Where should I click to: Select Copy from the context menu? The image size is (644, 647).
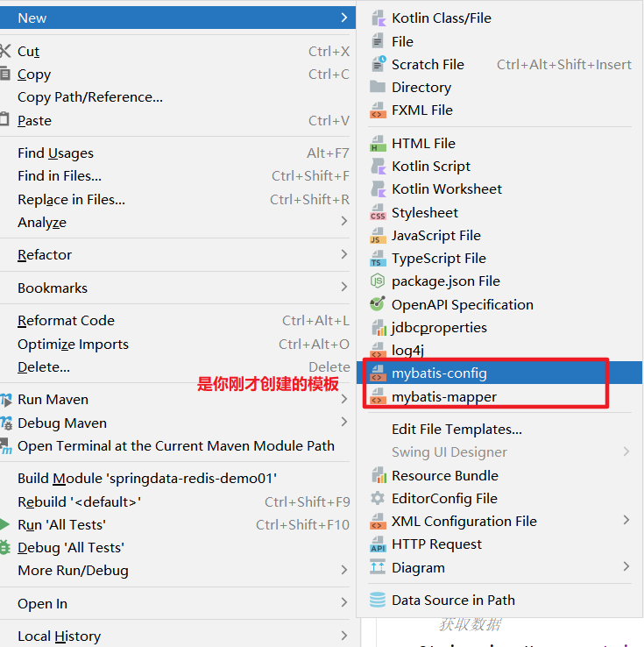(x=178, y=75)
